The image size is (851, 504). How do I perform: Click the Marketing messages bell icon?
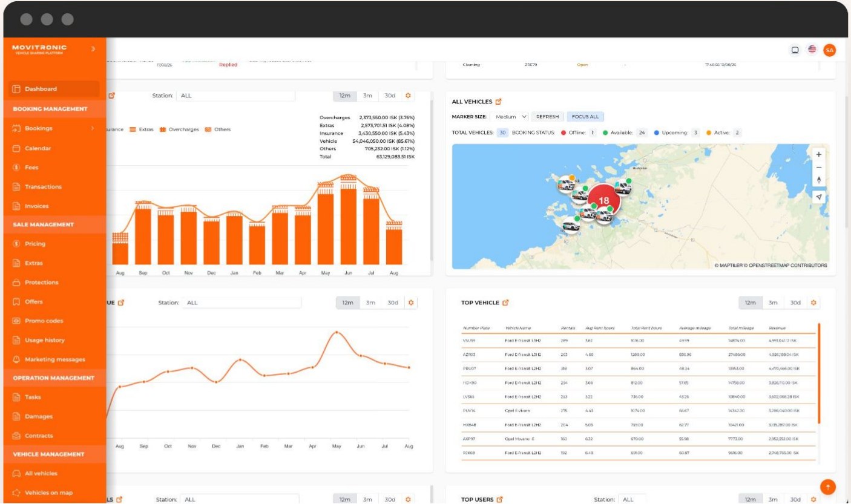[x=16, y=359]
